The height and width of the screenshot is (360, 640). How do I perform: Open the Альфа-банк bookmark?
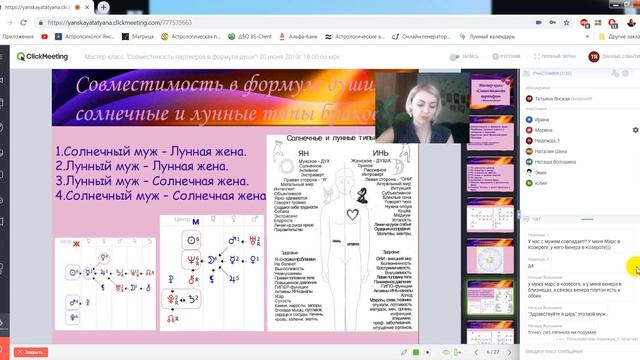point(298,36)
